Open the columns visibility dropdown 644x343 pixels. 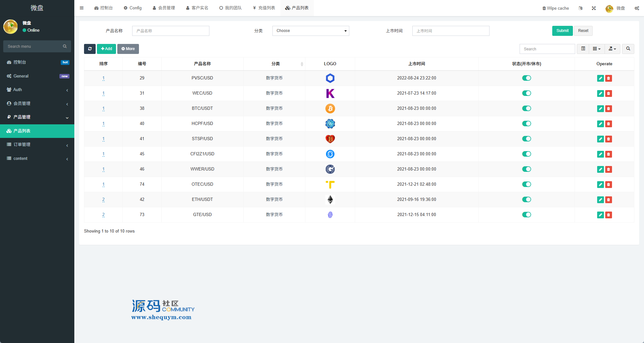[596, 49]
